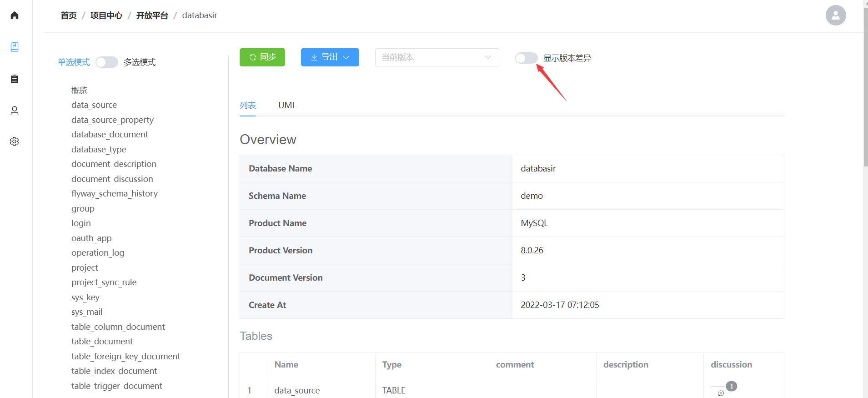Open the clipboard icon in sidebar
Viewport: 868px width, 398px height.
coord(15,79)
